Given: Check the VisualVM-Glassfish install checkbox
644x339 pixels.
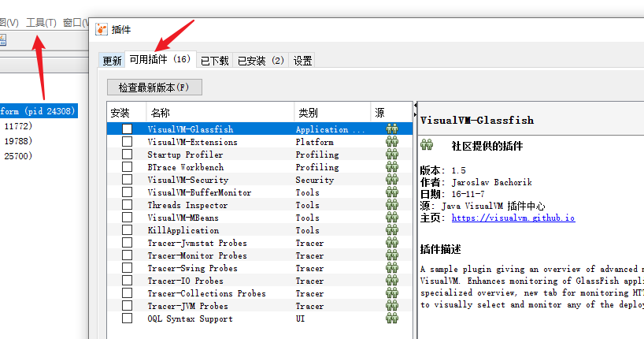Looking at the screenshot, I should [127, 129].
